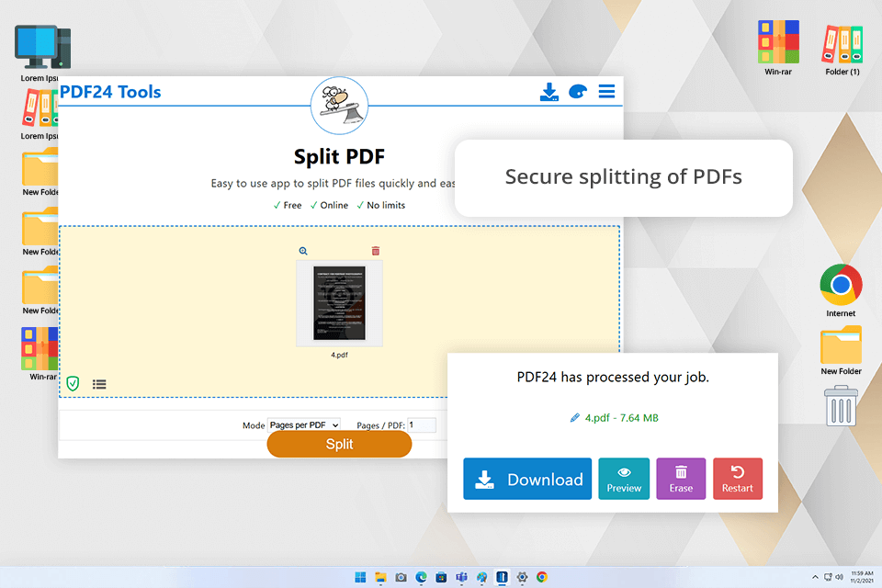The width and height of the screenshot is (882, 588).
Task: Open Preview of the processed file
Action: (x=624, y=479)
